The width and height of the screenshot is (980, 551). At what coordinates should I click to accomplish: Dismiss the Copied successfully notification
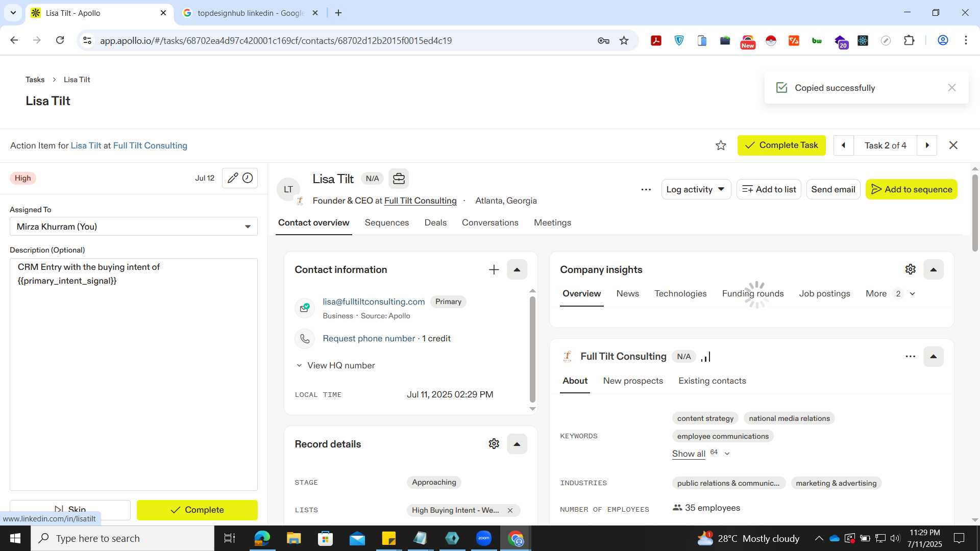[951, 88]
